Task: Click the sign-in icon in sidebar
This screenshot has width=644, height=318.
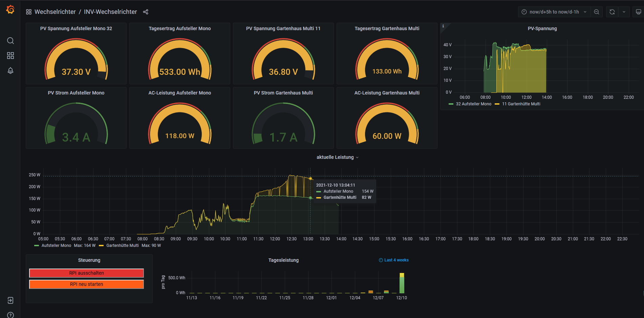Action: click(x=10, y=300)
